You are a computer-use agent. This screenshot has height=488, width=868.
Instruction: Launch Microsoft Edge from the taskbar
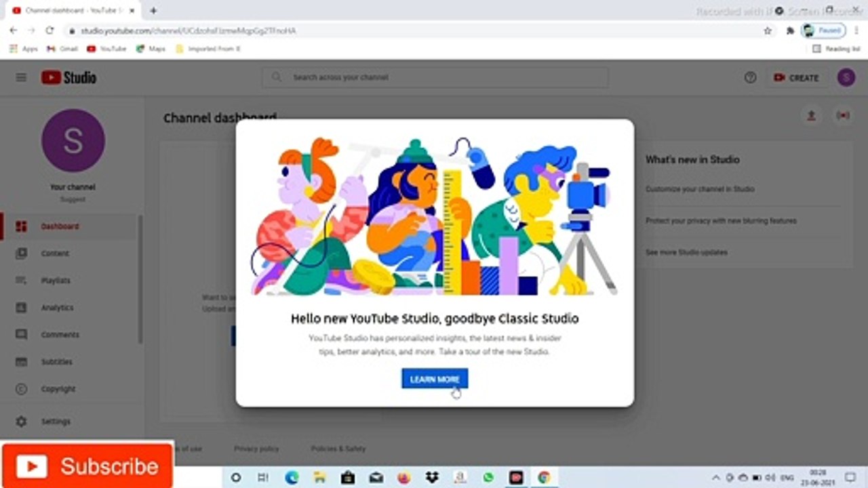(x=292, y=477)
